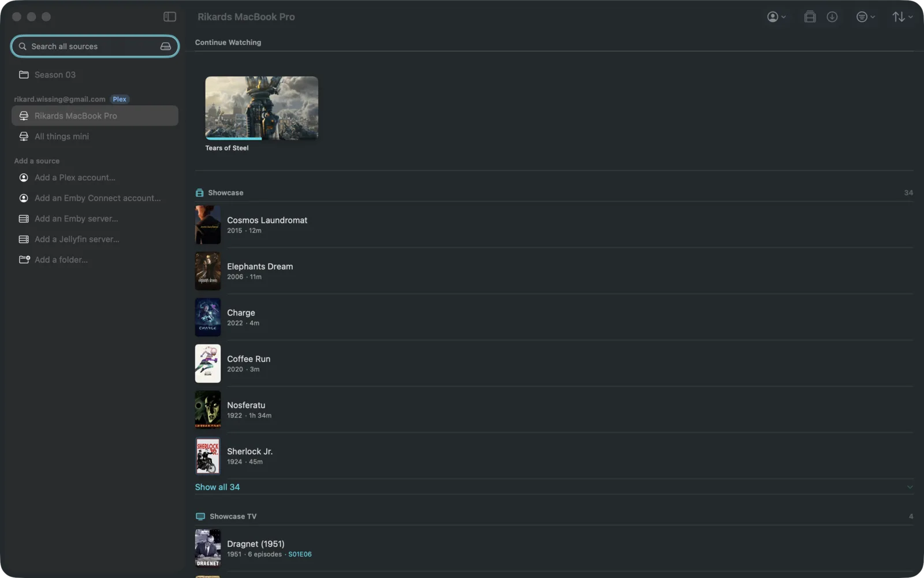Select All things mini server
This screenshot has width=924, height=578.
(95, 136)
